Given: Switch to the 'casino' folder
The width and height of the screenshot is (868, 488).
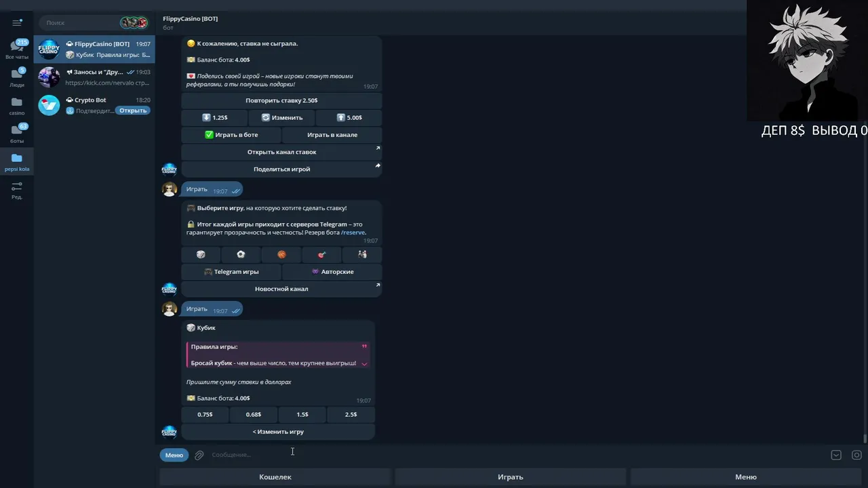Looking at the screenshot, I should 17,106.
